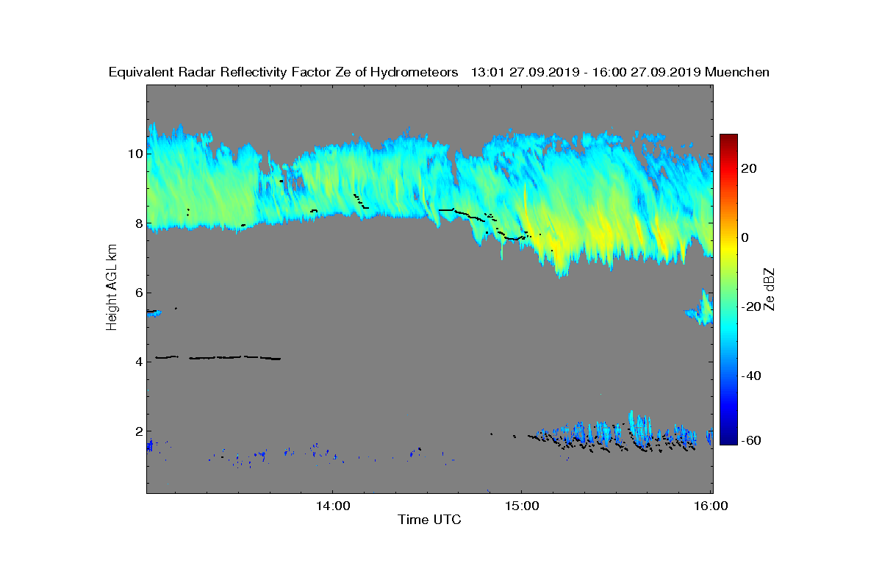Click the yellow band of the colorbar

(728, 246)
